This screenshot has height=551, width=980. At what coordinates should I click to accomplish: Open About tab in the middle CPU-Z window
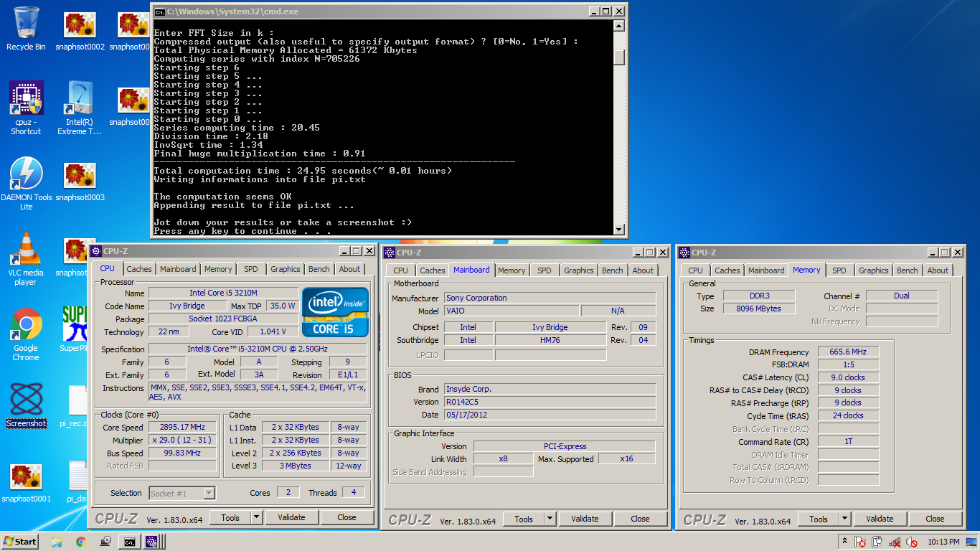pos(643,270)
